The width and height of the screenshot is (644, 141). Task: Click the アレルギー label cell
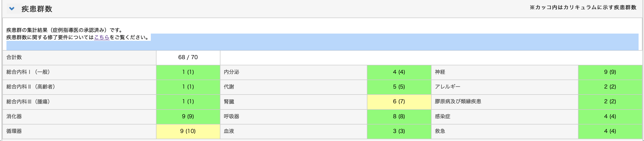pos(448,87)
